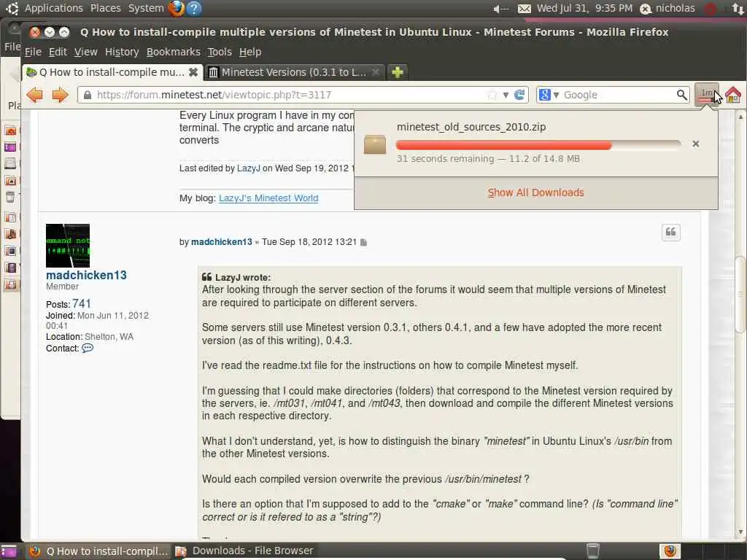This screenshot has width=747, height=560.
Task: Click madchicken13 avatar image
Action: click(68, 246)
